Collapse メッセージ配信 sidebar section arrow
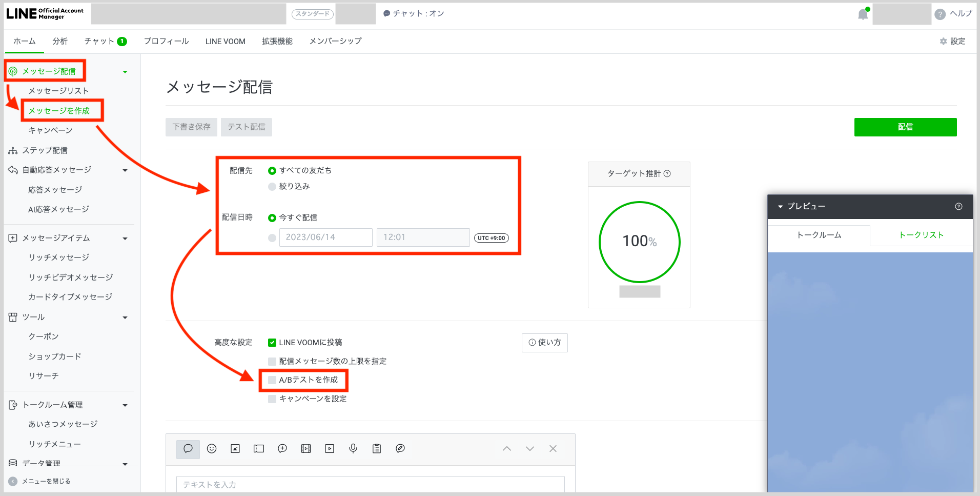980x496 pixels. (125, 72)
